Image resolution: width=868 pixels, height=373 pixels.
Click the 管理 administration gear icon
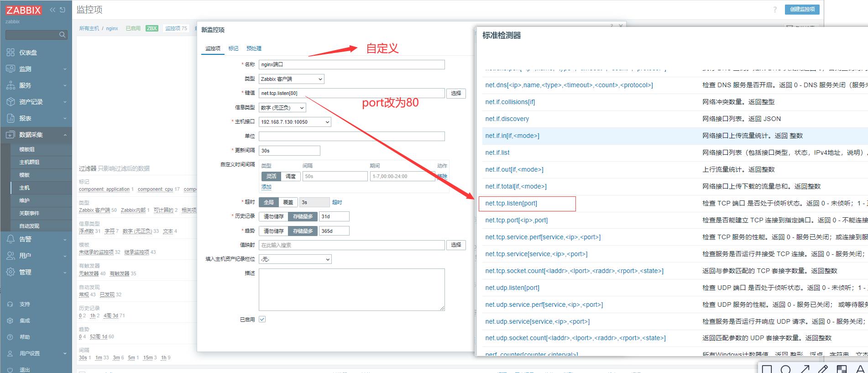[x=10, y=272]
